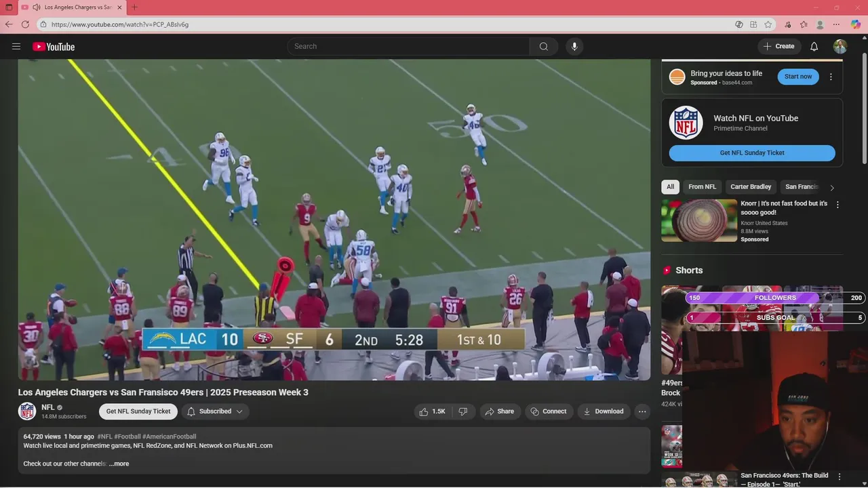Click the video title text
Viewport: 868px width, 488px height.
[163, 392]
